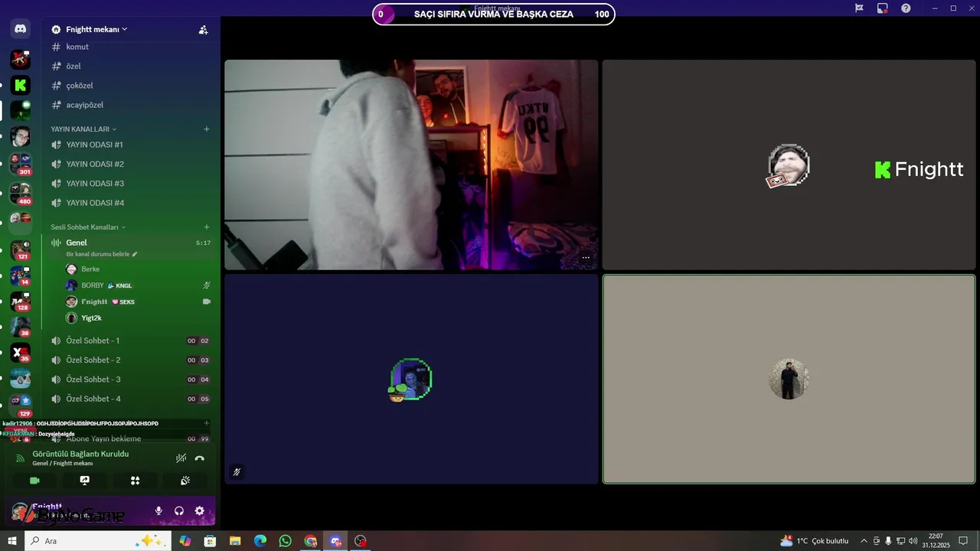
Task: Click connection signal status icon
Action: [21, 458]
